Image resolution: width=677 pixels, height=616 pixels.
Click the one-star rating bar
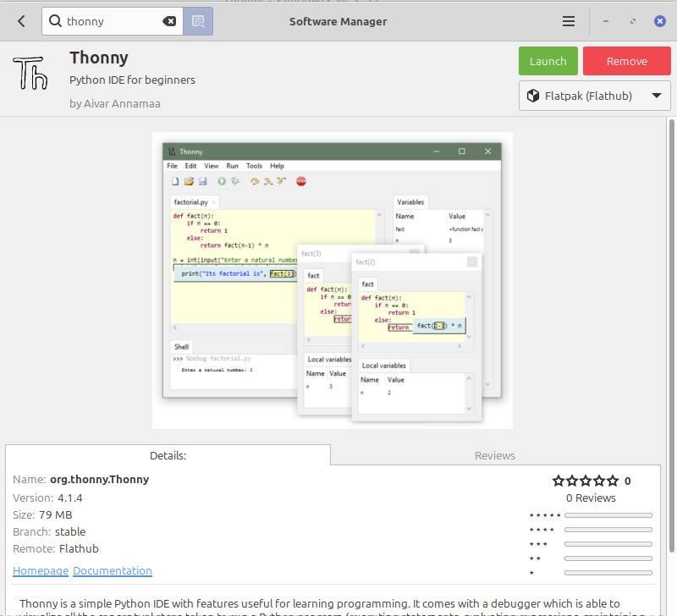[608, 573]
